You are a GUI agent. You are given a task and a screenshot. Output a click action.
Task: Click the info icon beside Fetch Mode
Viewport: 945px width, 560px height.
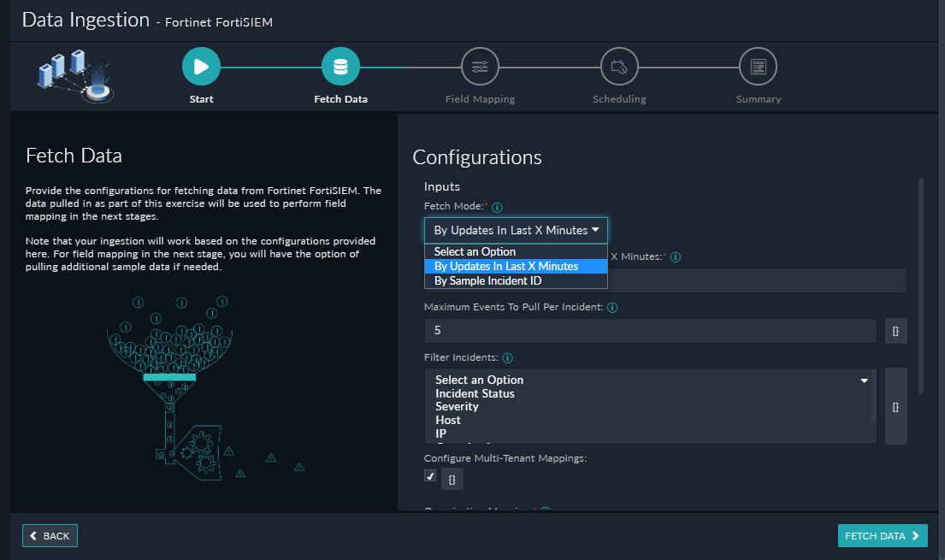[x=497, y=208]
